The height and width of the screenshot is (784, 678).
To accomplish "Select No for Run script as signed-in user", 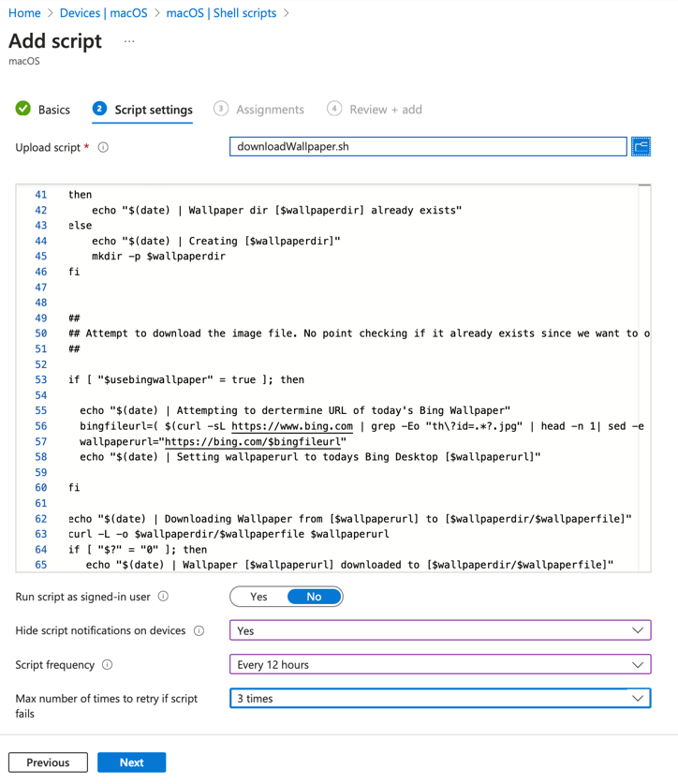I will (314, 597).
